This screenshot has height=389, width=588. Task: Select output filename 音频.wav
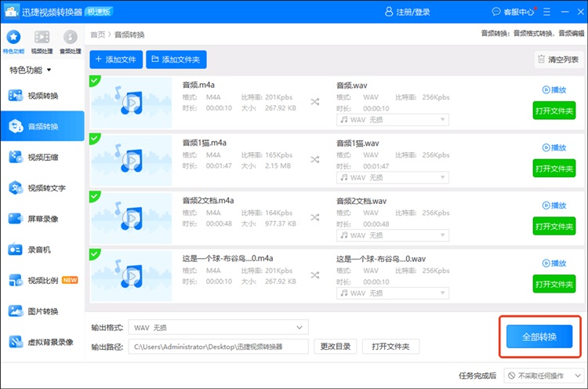[352, 85]
